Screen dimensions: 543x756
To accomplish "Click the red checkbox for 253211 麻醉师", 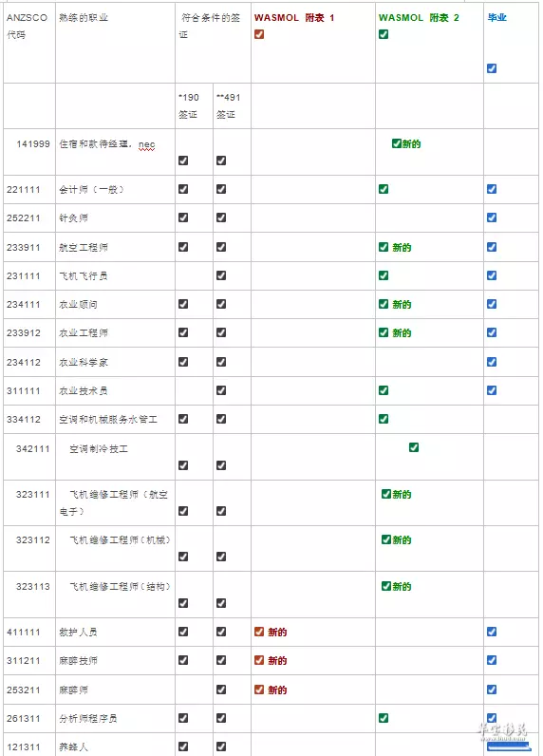I will [x=259, y=690].
